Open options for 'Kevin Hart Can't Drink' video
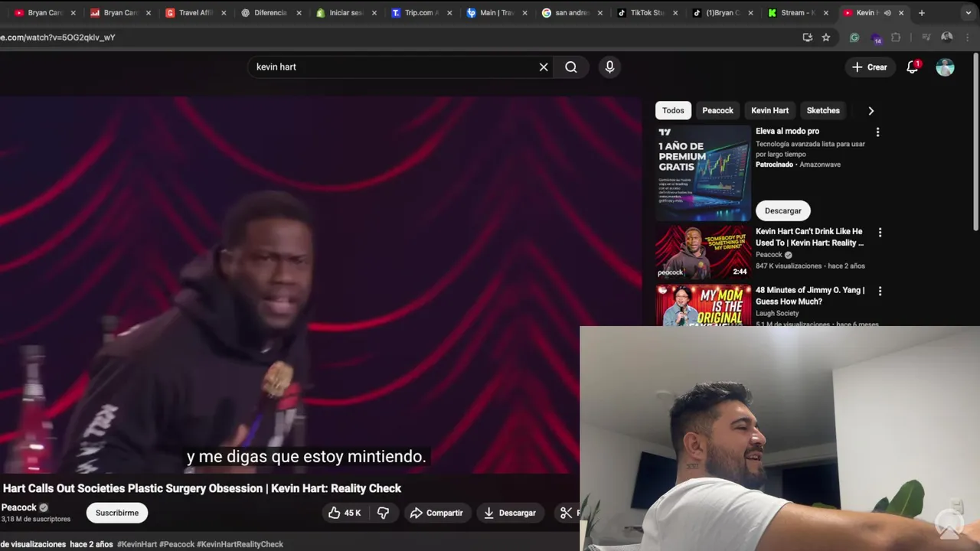 (x=879, y=232)
